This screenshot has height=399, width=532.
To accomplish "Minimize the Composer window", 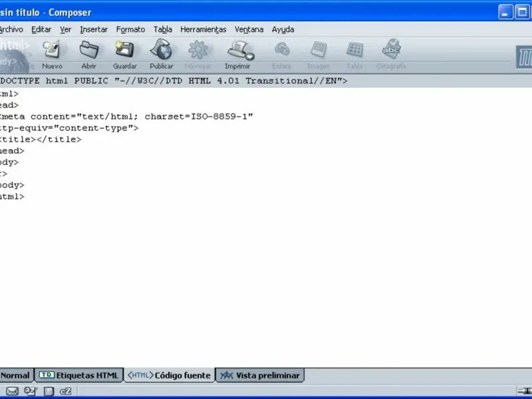I will (x=505, y=12).
